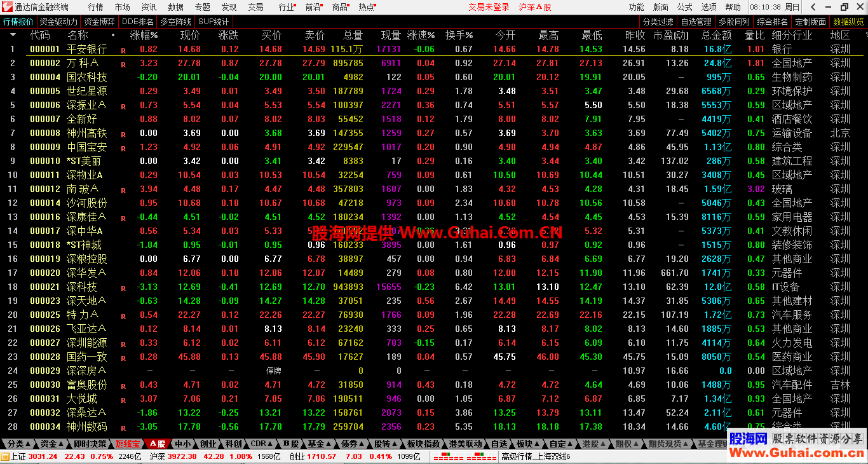Viewport: 868px width, 464px height.
Task: Click the R marker beside 特力A
Action: click(x=123, y=316)
